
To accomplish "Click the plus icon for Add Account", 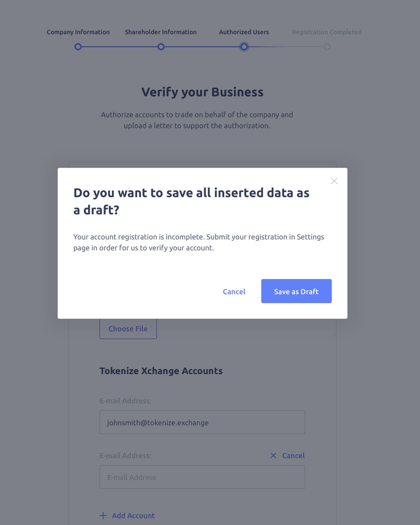I will (x=103, y=516).
